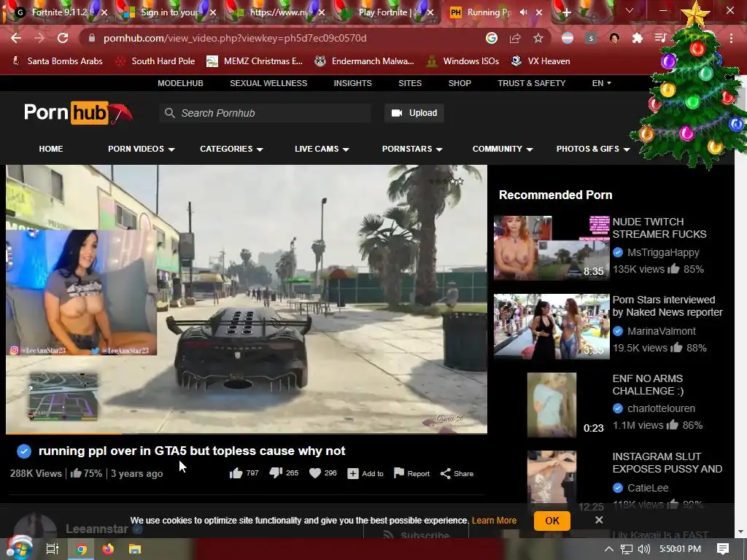
Task: Open Firefox from the taskbar
Action: (108, 549)
